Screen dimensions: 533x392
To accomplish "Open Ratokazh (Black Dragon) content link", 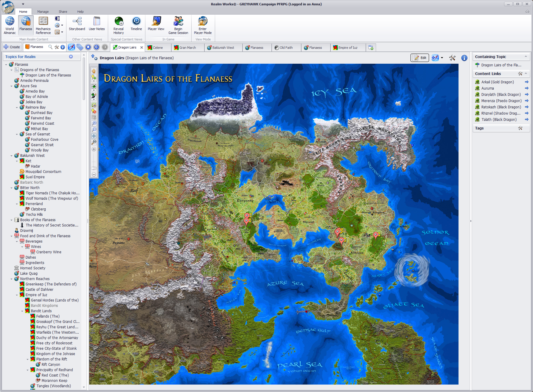I will (x=501, y=107).
